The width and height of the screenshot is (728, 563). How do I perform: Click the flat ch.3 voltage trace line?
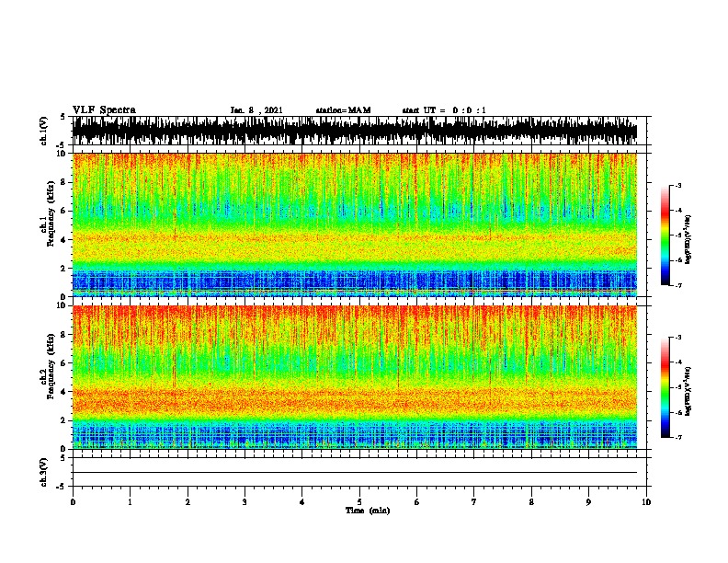click(355, 473)
